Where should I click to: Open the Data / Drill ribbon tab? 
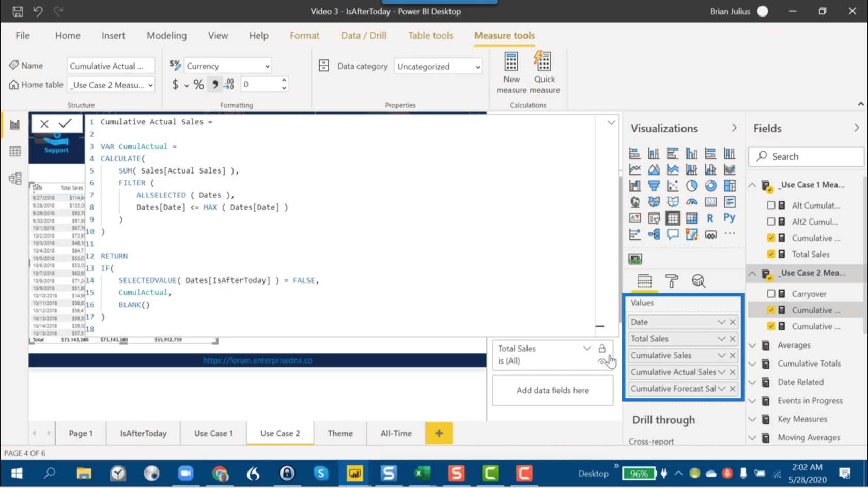pos(364,36)
